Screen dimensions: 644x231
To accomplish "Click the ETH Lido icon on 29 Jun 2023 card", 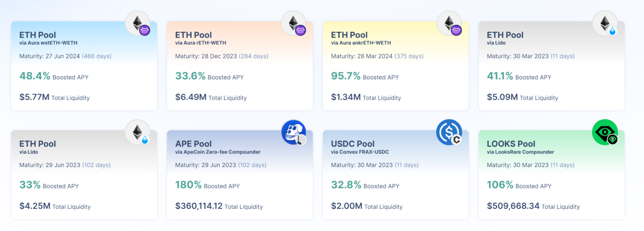I will tap(138, 132).
